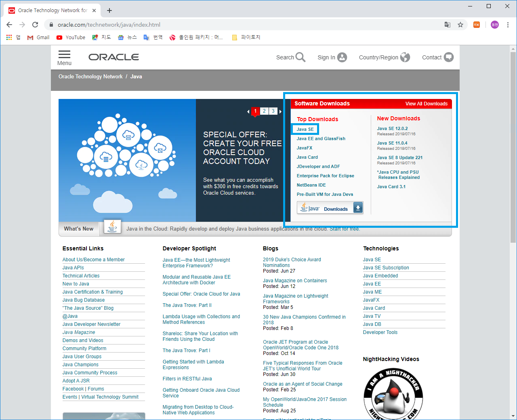Go to next banner slide arrow
This screenshot has width=517, height=420.
pyautogui.click(x=280, y=111)
